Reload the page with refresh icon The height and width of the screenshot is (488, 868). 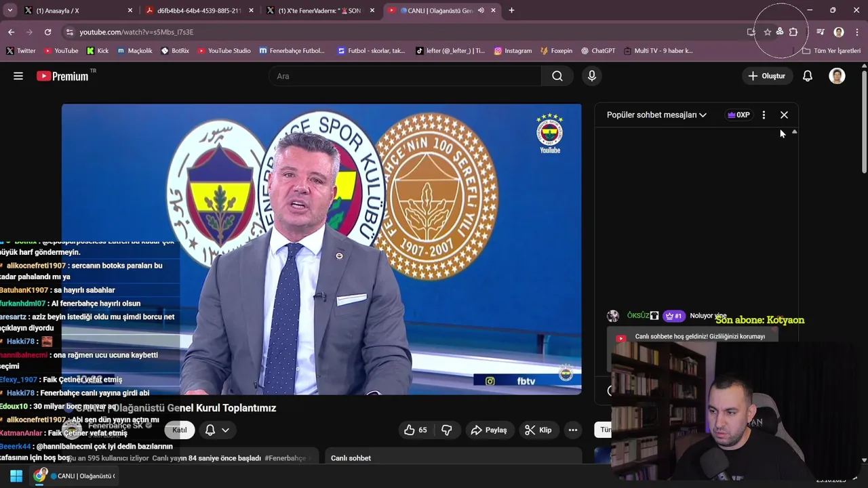[47, 32]
